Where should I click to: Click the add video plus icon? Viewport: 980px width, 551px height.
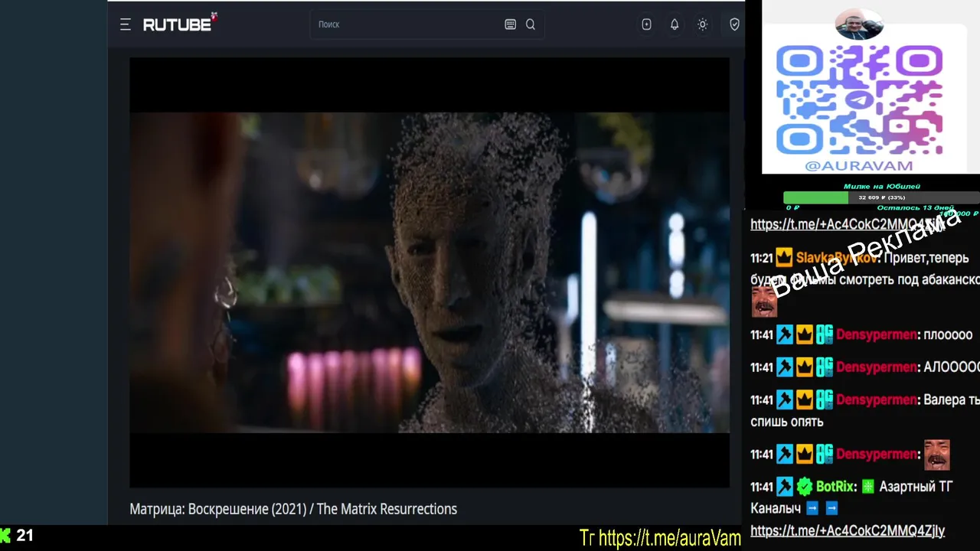(647, 24)
